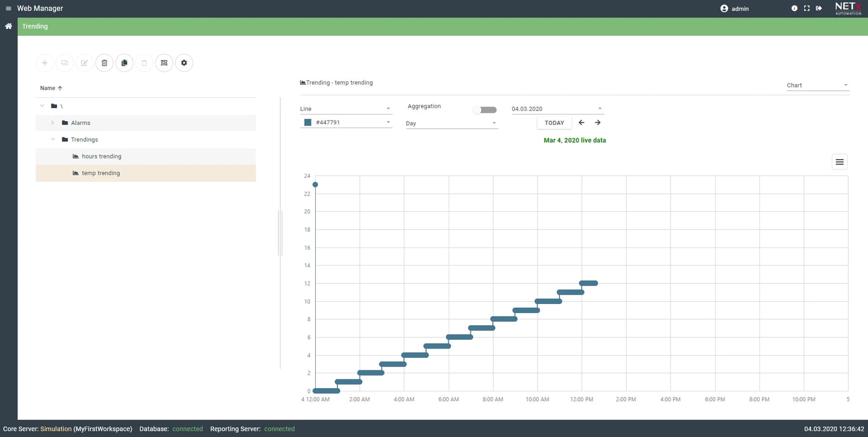
Task: Open the Chart view dropdown
Action: 818,85
